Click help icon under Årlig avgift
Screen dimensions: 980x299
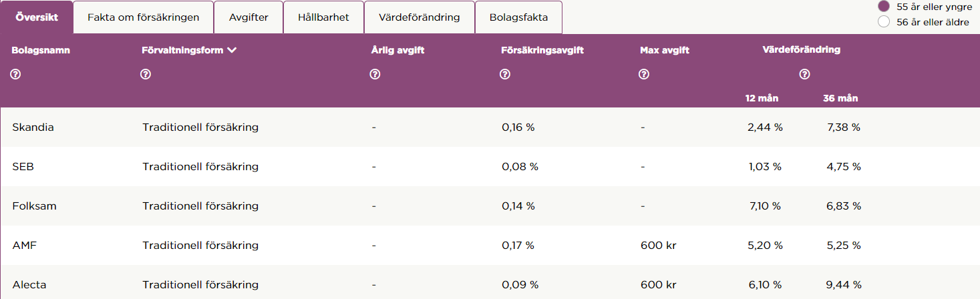(x=375, y=75)
